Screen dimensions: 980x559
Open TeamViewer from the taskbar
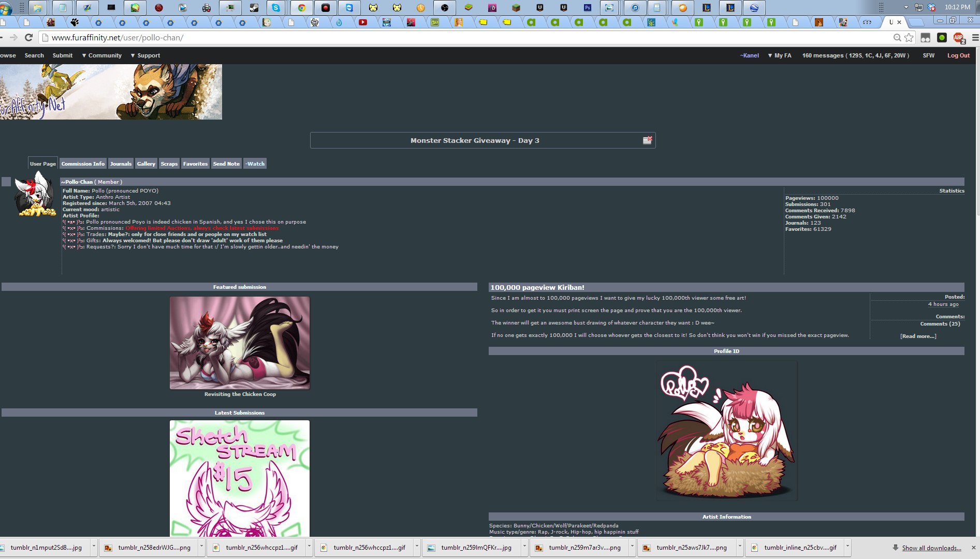[x=349, y=8]
